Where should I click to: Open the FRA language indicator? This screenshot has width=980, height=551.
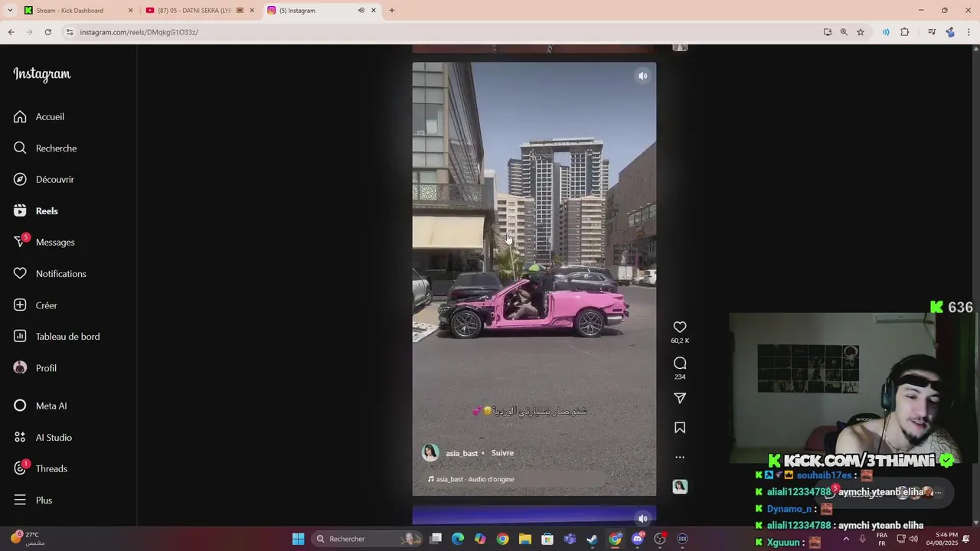[x=882, y=539]
